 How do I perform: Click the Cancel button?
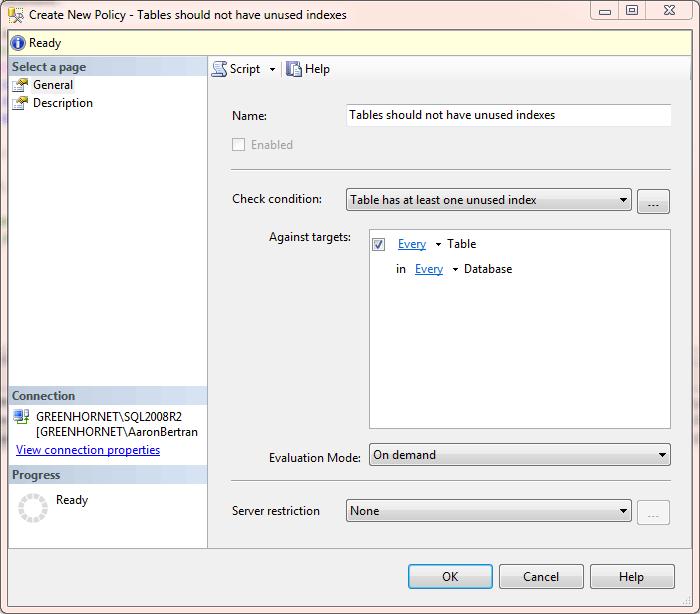pyautogui.click(x=541, y=576)
